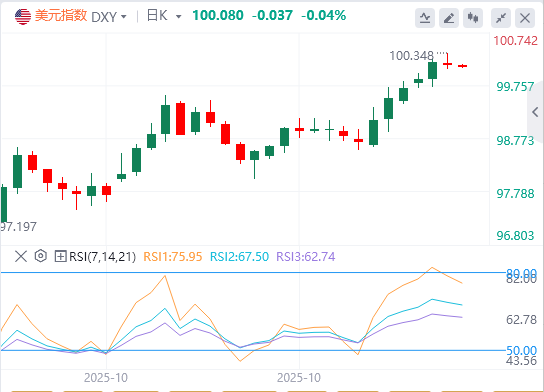This screenshot has height=392, width=544.
Task: Open the 日K period dropdown arrow
Action: (179, 16)
